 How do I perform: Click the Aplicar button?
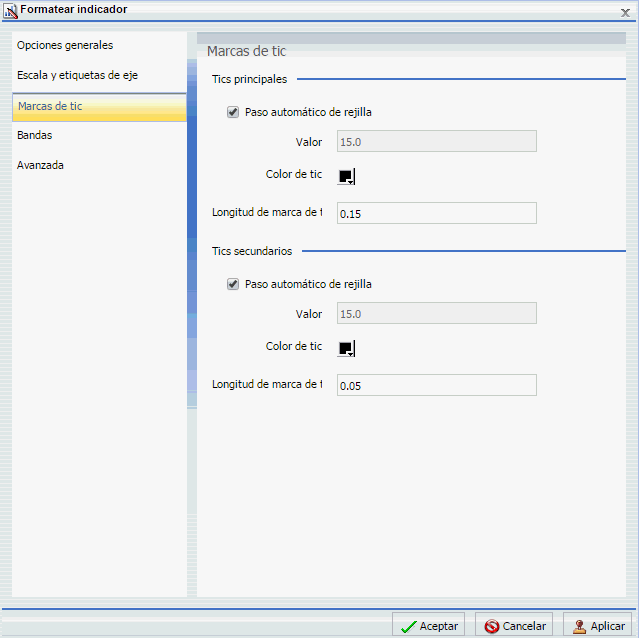click(x=597, y=625)
